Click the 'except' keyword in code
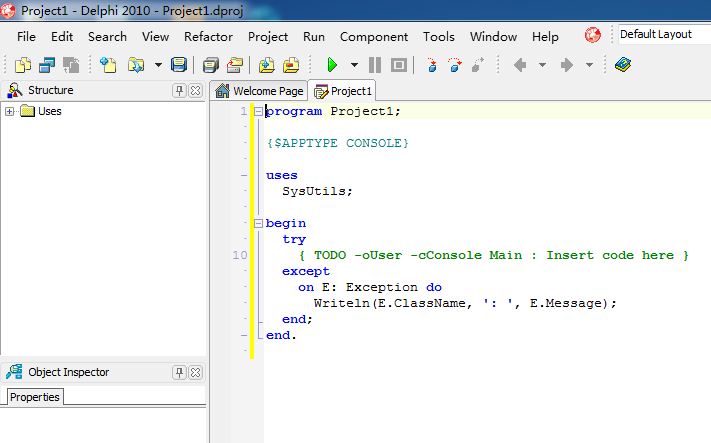Viewport: 711px width, 443px height. [306, 271]
